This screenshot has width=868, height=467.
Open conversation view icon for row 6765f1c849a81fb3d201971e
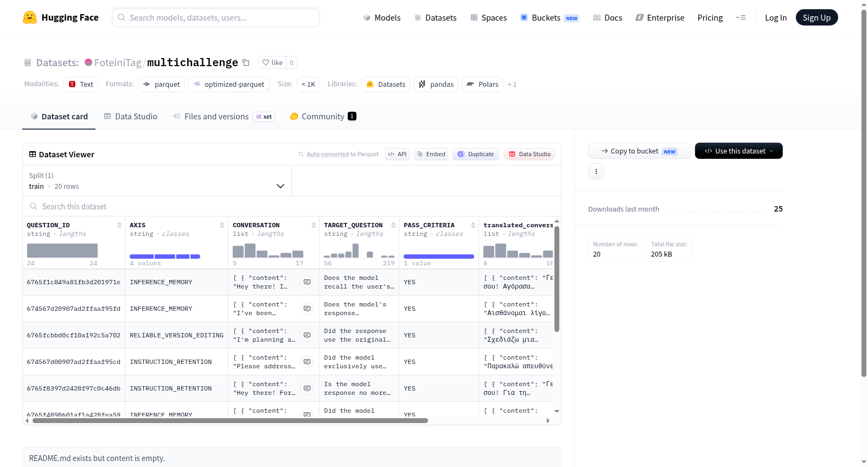pyautogui.click(x=307, y=282)
